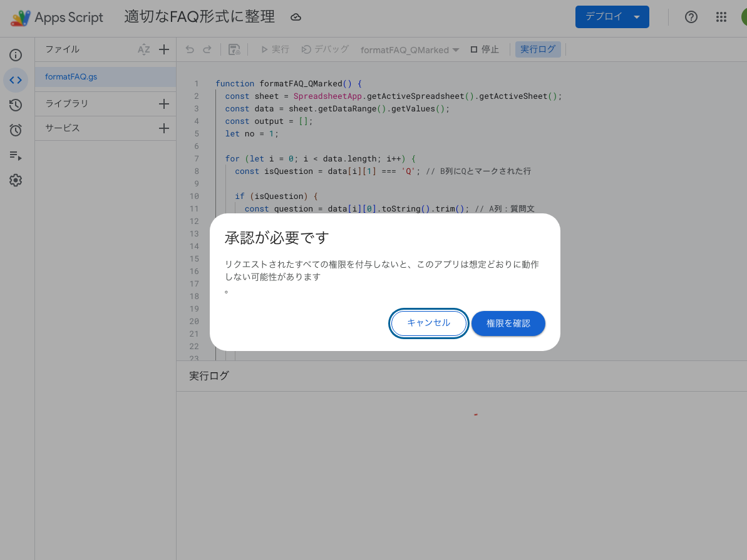Open the Google apps launcher grid

[721, 17]
